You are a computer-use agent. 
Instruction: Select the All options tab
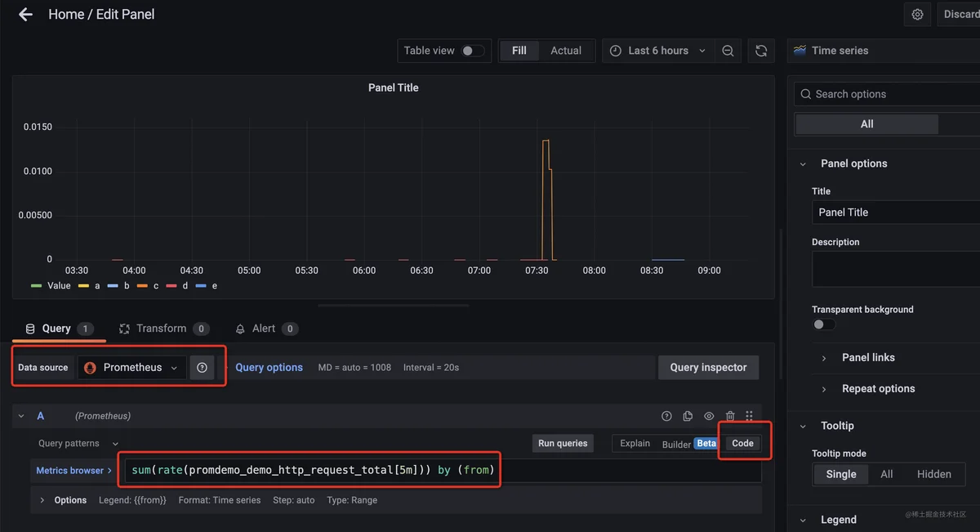pyautogui.click(x=866, y=124)
